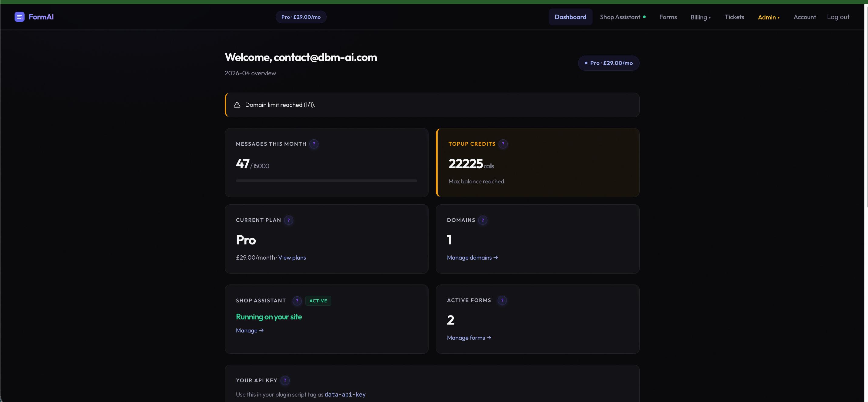Image resolution: width=868 pixels, height=402 pixels.
Task: Open the help icon next to Messages This Month
Action: click(315, 144)
